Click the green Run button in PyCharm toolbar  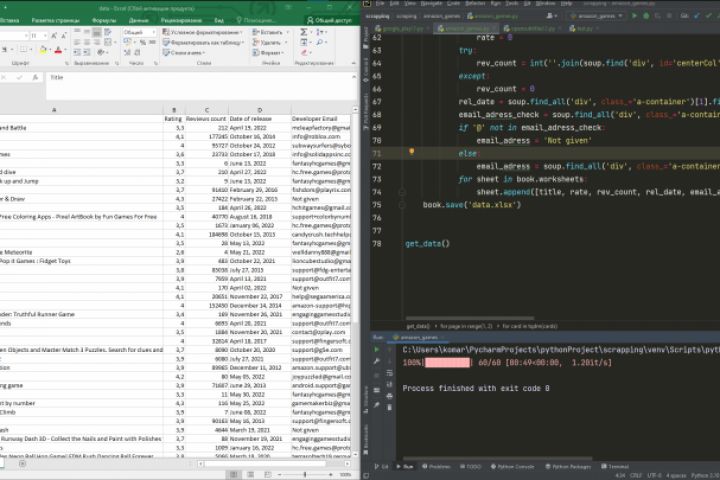(x=634, y=16)
